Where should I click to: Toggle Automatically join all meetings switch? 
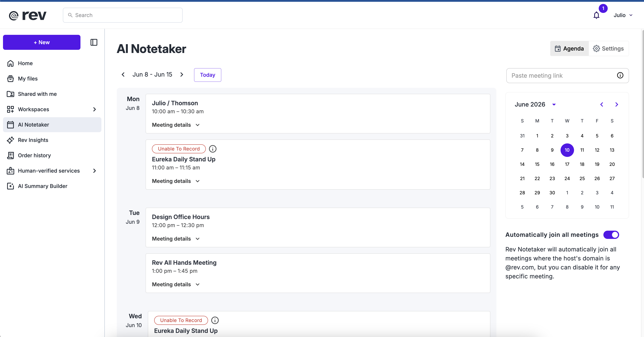(x=611, y=235)
